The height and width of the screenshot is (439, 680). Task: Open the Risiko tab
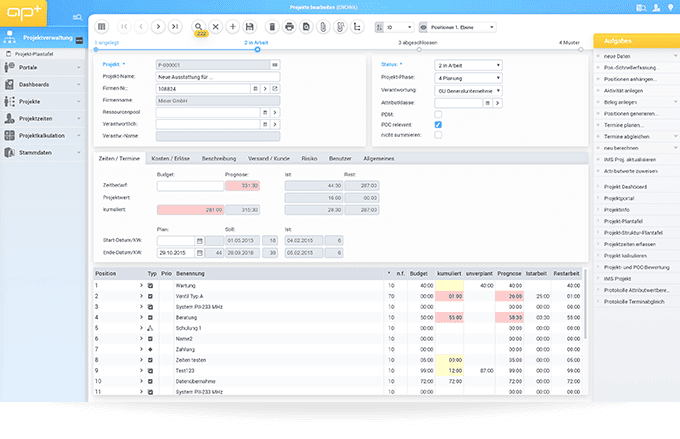coord(309,158)
